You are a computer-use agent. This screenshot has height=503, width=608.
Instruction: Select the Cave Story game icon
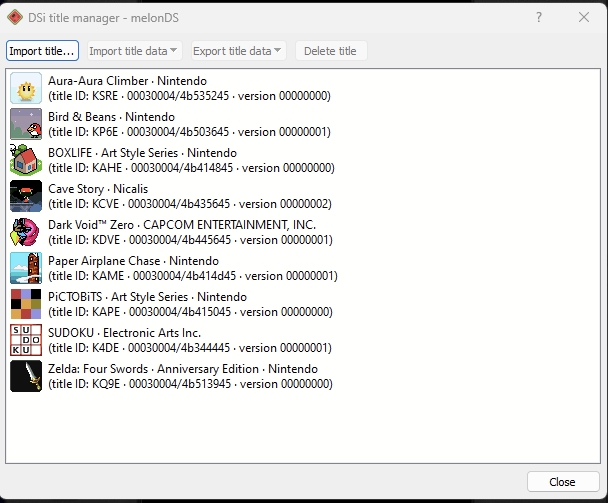point(25,196)
